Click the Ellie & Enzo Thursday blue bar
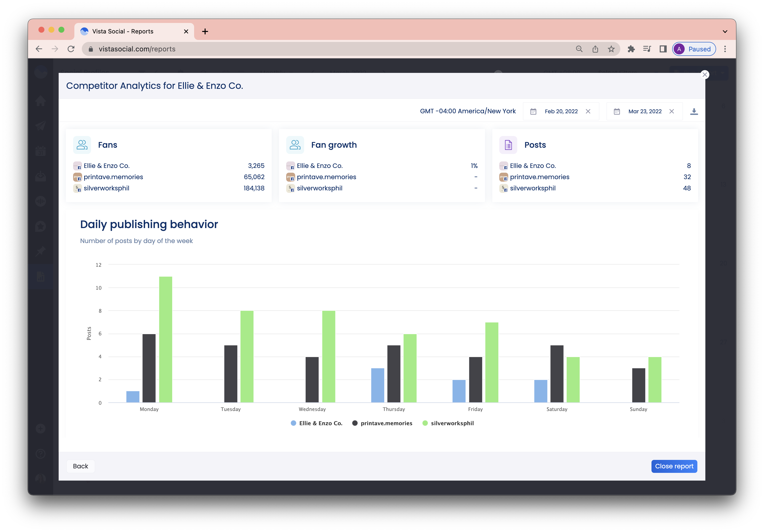 [377, 385]
